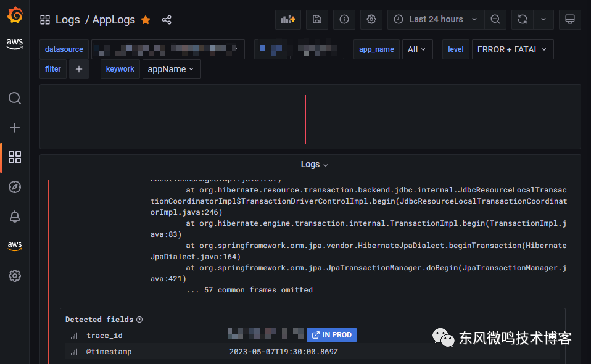Click the level variable label
The width and height of the screenshot is (591, 364).
pos(456,49)
